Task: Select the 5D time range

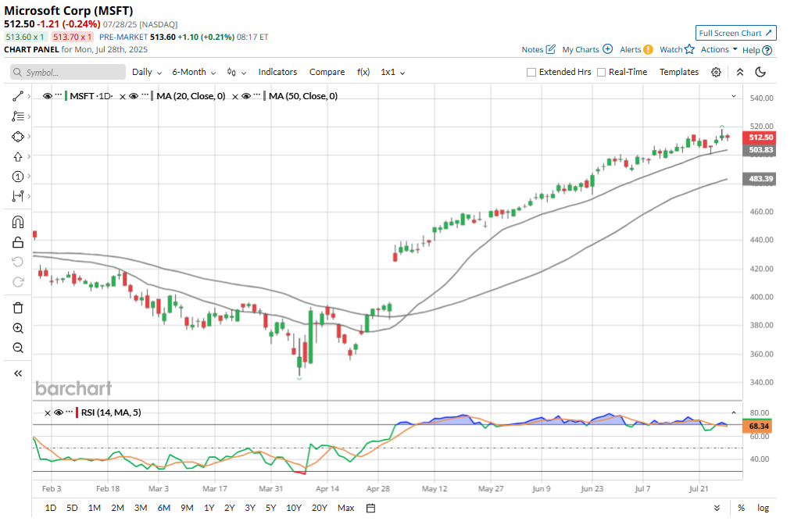Action: (x=72, y=509)
